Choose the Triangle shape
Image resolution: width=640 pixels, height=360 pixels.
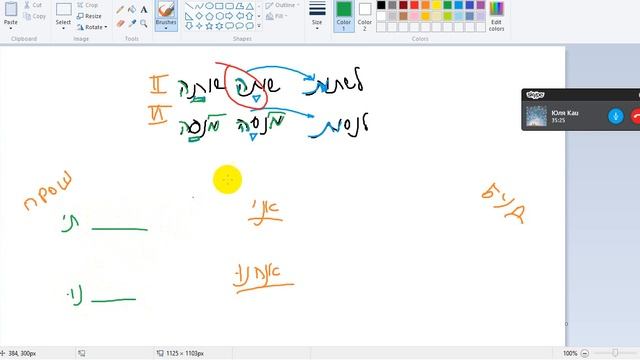point(249,6)
